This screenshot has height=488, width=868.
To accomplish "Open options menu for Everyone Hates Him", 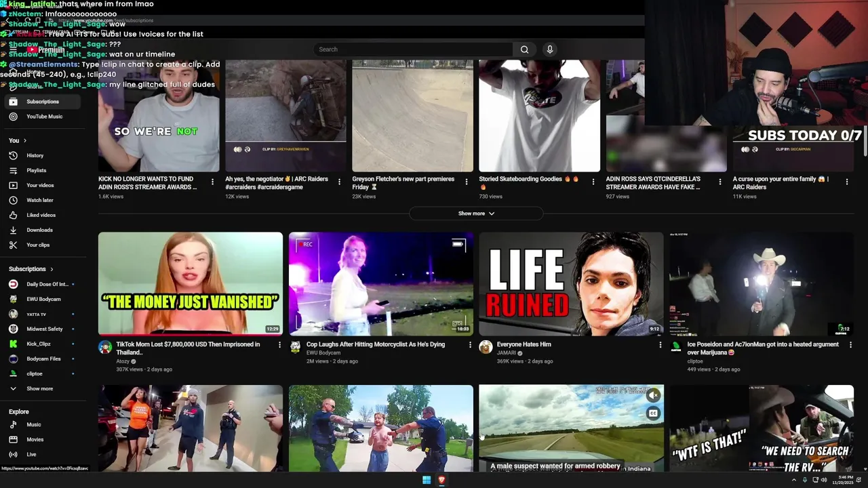I will pyautogui.click(x=660, y=345).
